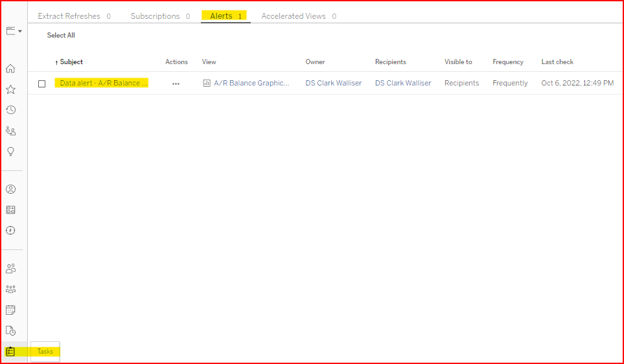The image size is (624, 364).
Task: Open Personal Space user-circle icon
Action: [10, 189]
